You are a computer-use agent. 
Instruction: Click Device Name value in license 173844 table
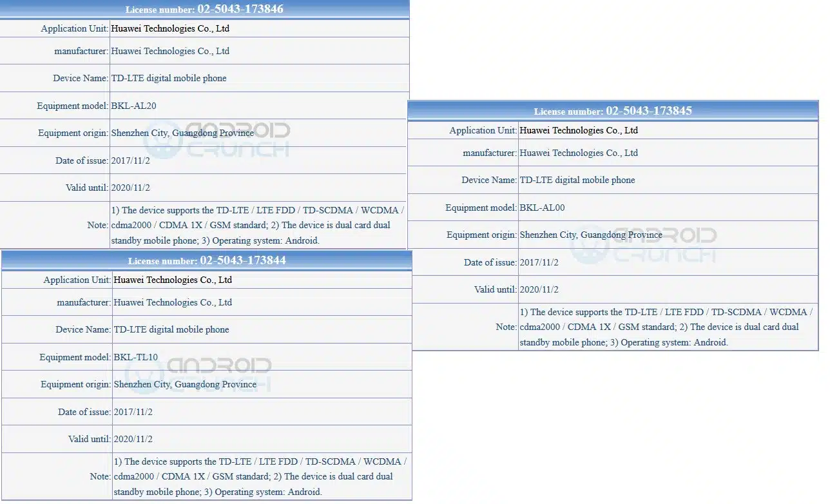171,329
